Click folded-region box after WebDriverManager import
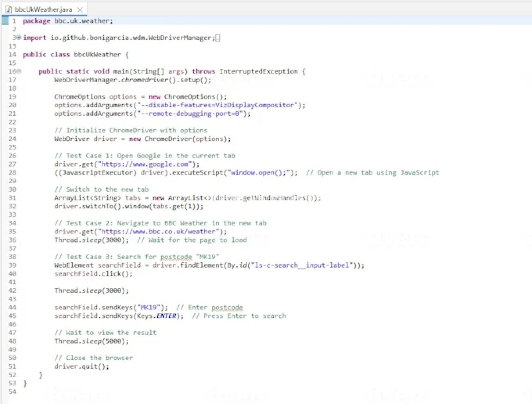 pos(218,38)
